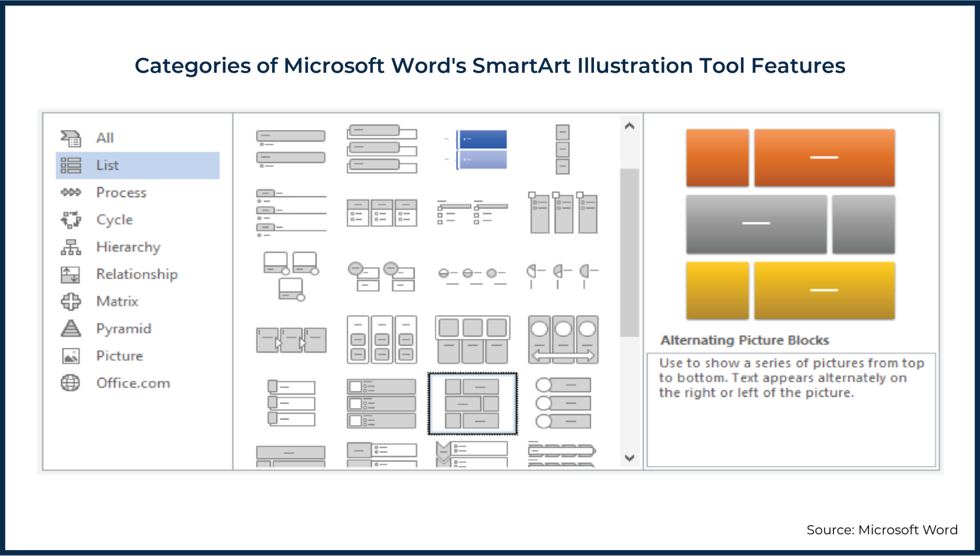Select the Process category icon
The image size is (980, 556).
[x=70, y=192]
